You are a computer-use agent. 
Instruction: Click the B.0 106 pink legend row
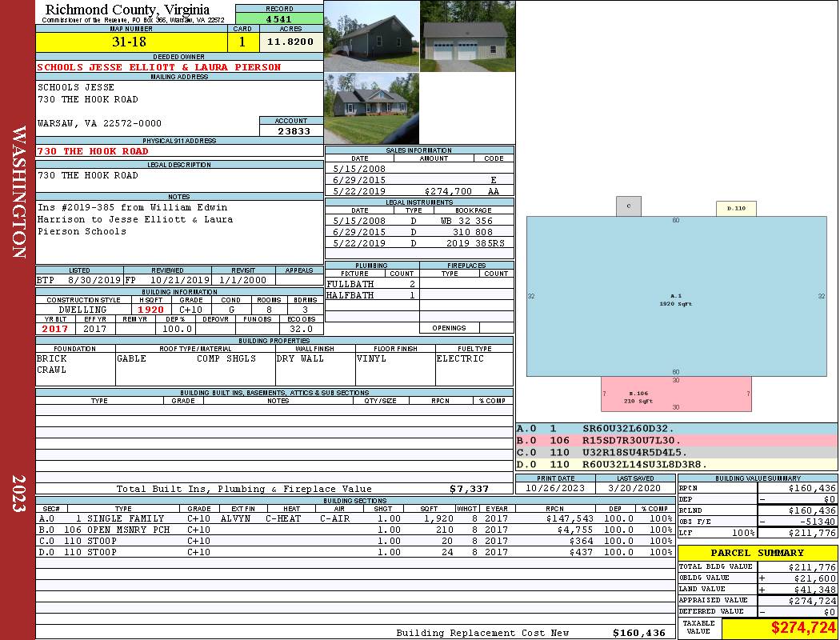click(x=676, y=441)
